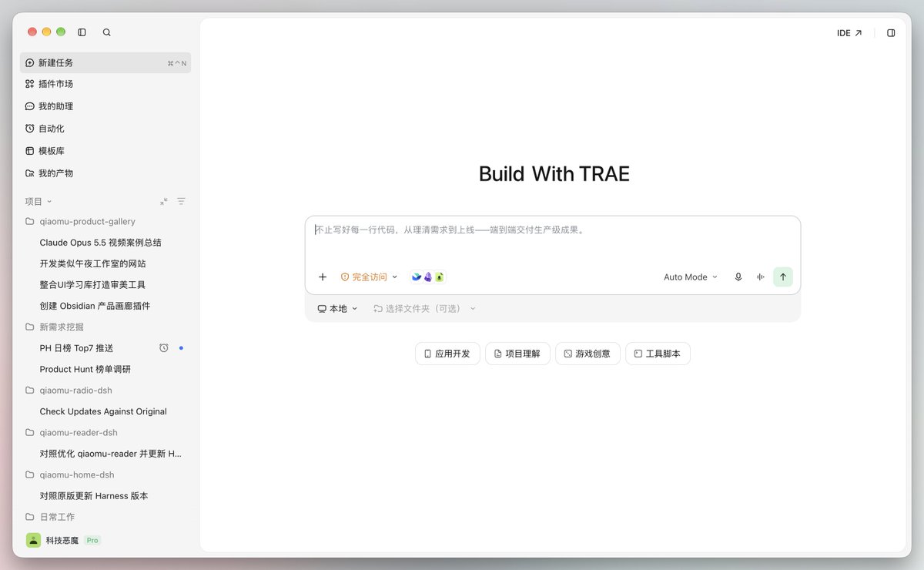Screen dimensions: 924x570
Task: Click the clock icon on PH 日榜 row
Action: (164, 348)
